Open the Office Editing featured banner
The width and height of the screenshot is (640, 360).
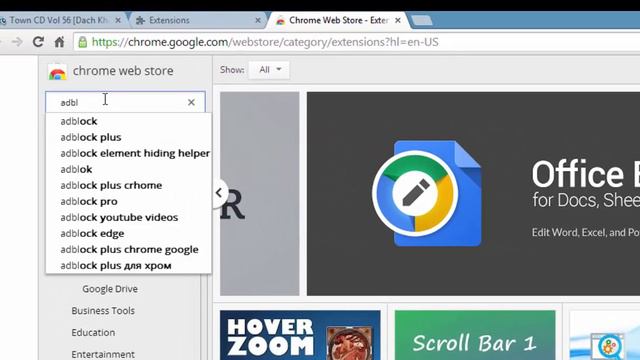473,193
